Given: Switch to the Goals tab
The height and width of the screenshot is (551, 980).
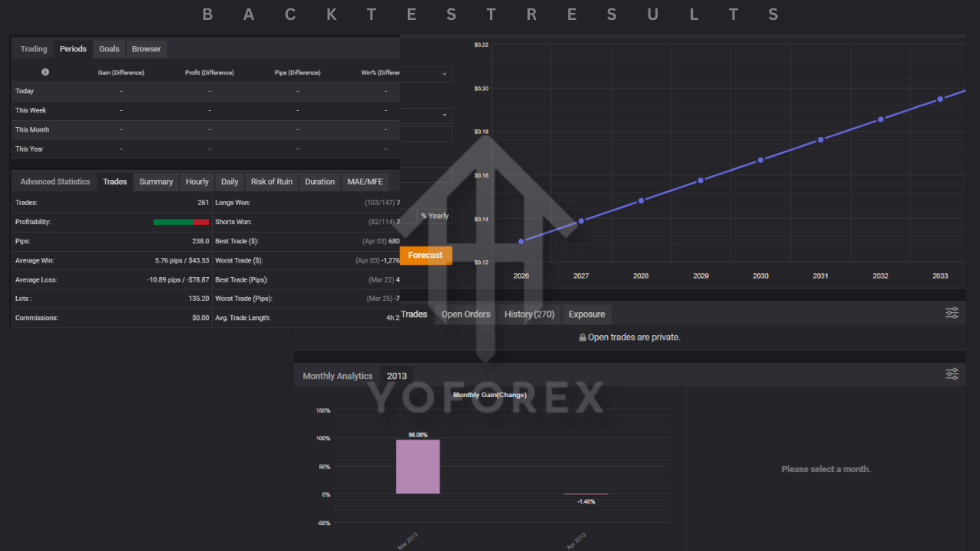Looking at the screenshot, I should point(109,49).
